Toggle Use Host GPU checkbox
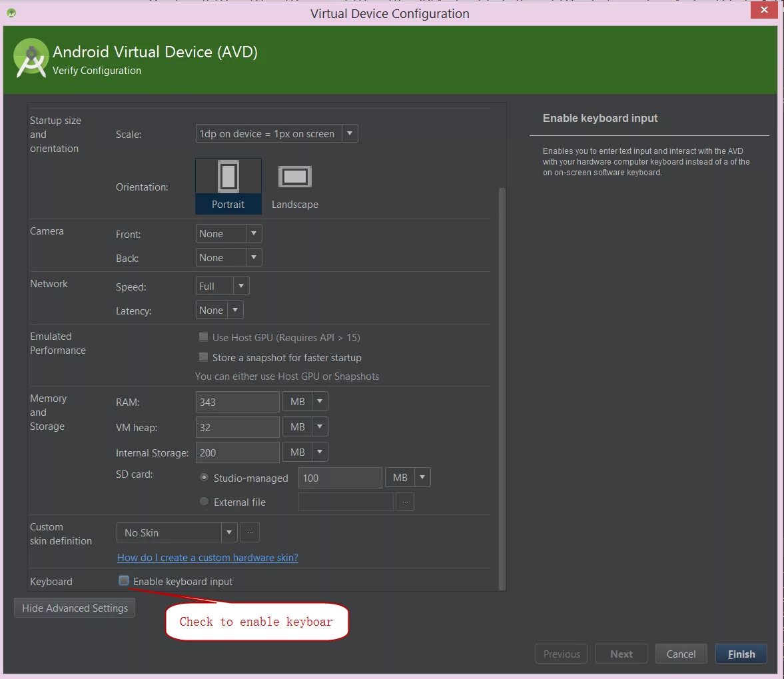Viewport: 784px width, 679px height. pyautogui.click(x=204, y=337)
